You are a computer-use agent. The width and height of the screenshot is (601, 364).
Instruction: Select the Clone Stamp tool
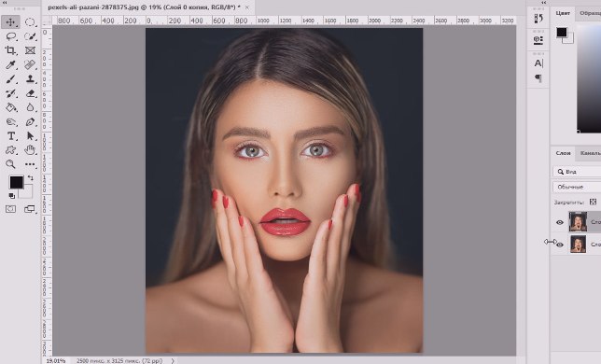point(30,79)
